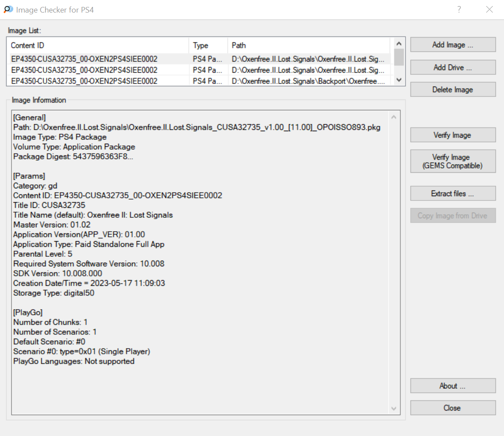
Task: Click the Master Version: 01.02 line
Action: (x=52, y=225)
